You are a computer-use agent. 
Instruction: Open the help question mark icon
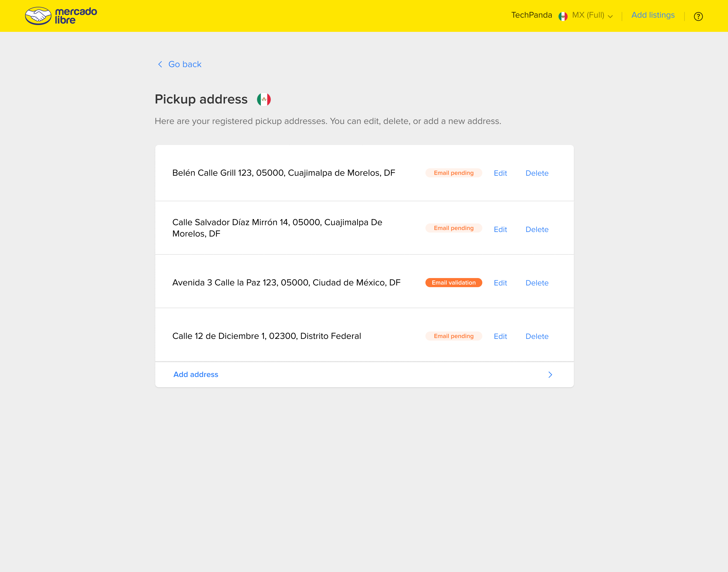pyautogui.click(x=698, y=16)
